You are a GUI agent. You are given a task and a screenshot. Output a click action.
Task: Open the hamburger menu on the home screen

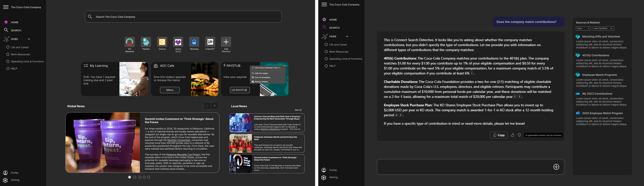[6, 7]
